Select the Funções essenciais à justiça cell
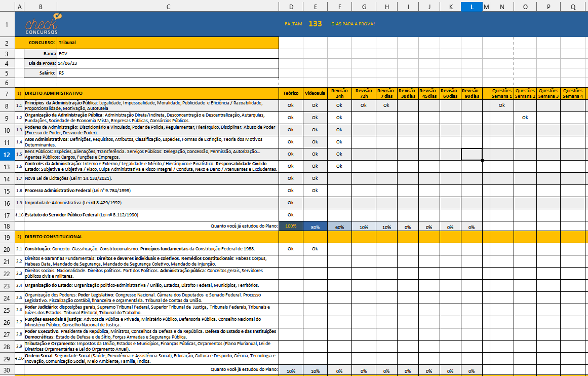The height and width of the screenshot is (376, 588). pyautogui.click(x=151, y=322)
